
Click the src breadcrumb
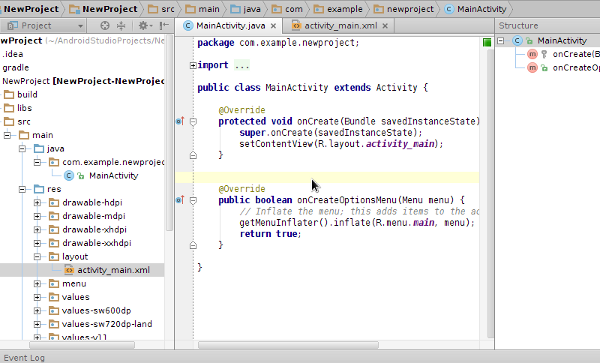(x=161, y=9)
